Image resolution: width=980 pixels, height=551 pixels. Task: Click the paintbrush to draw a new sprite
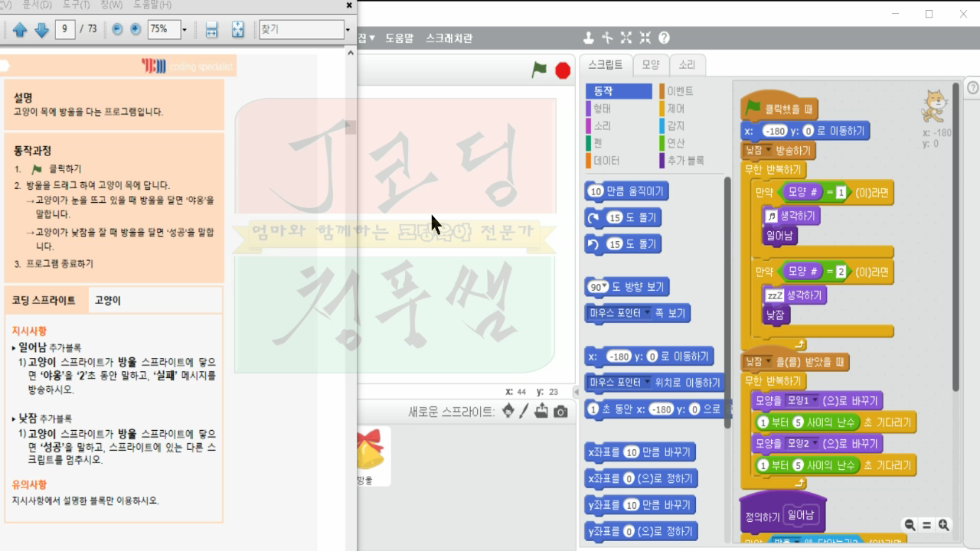(x=524, y=411)
